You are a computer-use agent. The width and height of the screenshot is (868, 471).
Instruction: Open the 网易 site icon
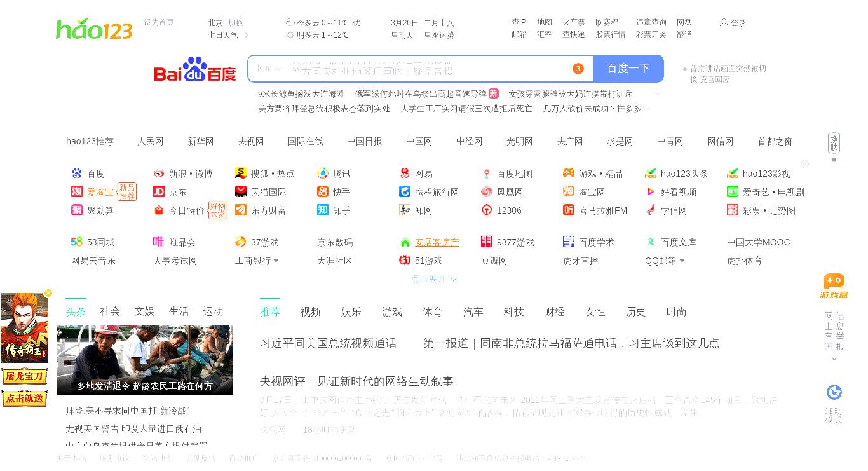coord(405,174)
